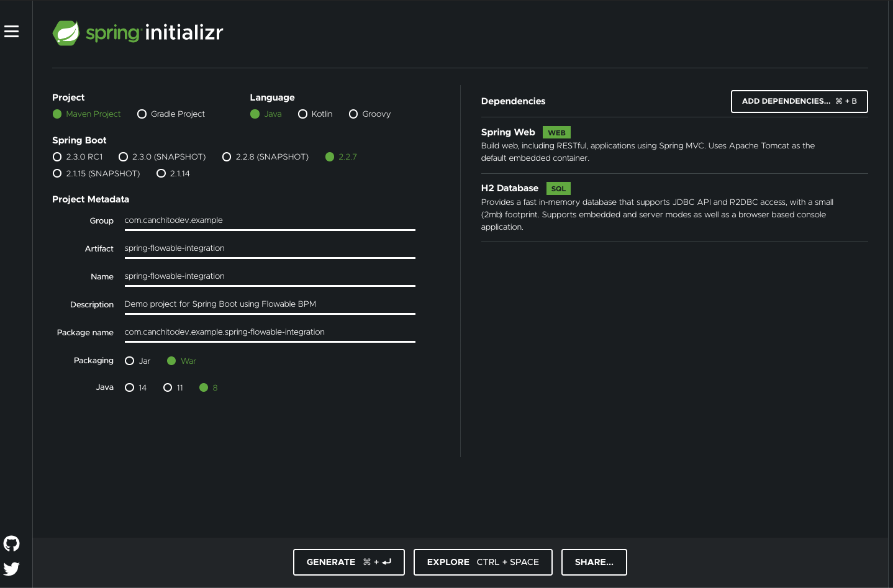Click the Project Metadata heading
Viewport: 893px width, 588px height.
point(91,199)
